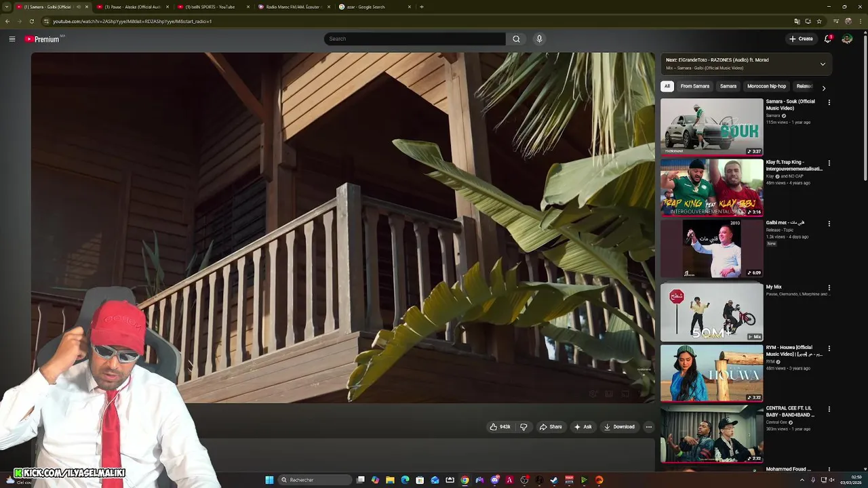Open options for Galbi mat video

pos(829,224)
